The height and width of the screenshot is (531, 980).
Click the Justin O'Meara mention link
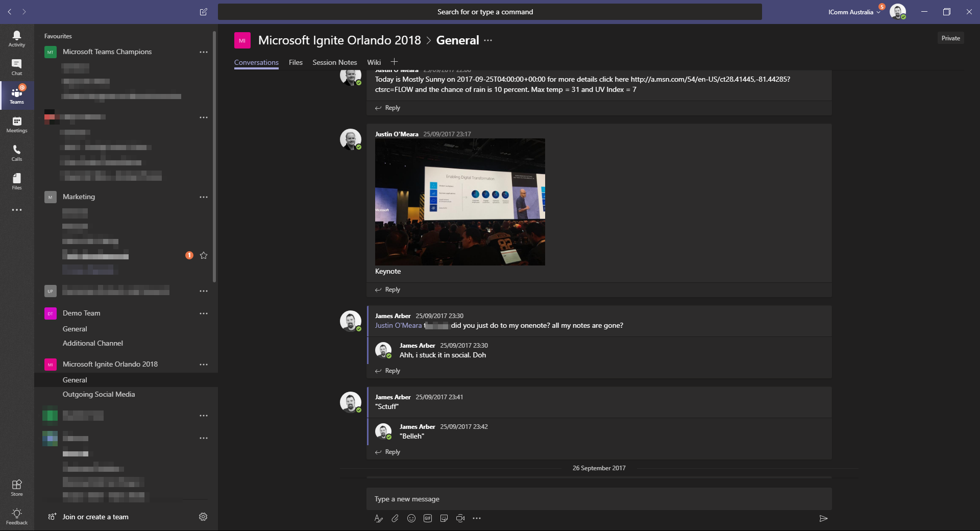coord(399,325)
